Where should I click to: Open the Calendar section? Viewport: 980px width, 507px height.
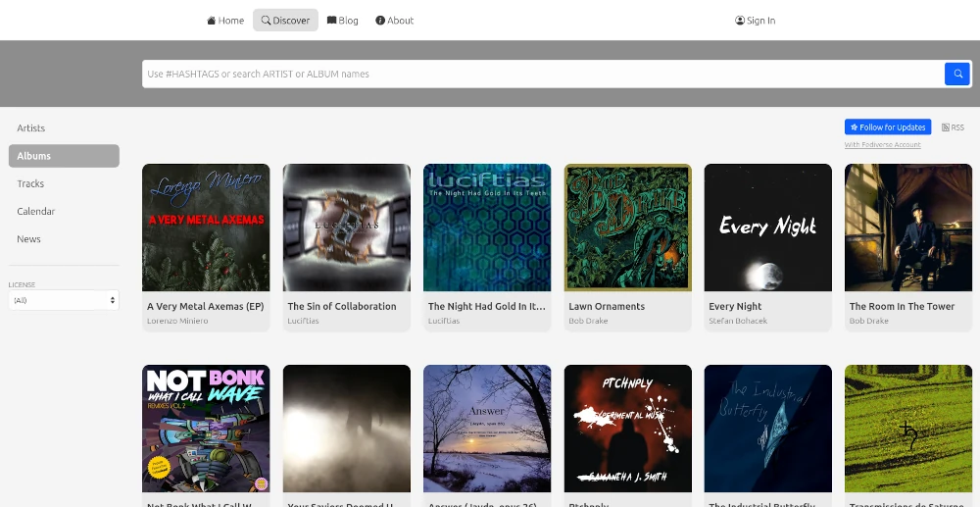tap(36, 211)
